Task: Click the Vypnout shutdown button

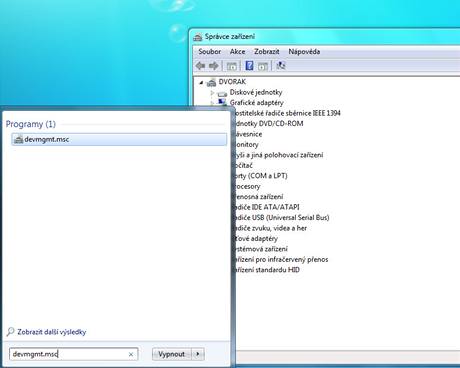Action: pyautogui.click(x=172, y=354)
